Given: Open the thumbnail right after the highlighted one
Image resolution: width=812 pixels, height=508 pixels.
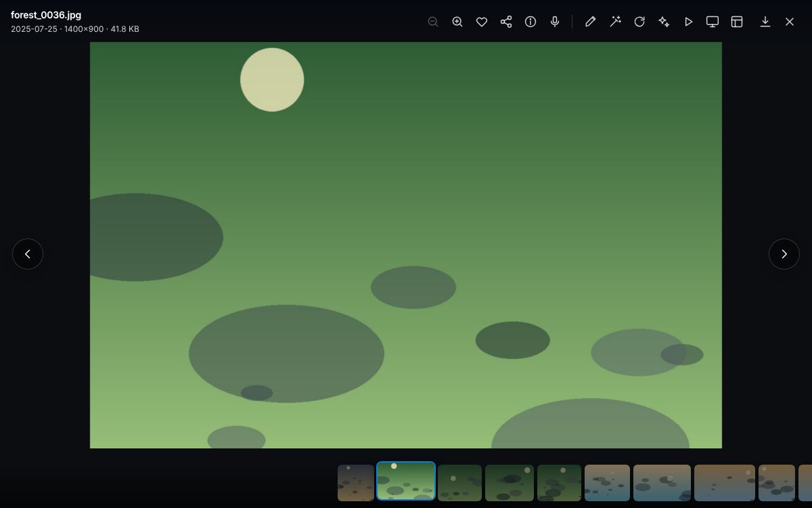Looking at the screenshot, I should point(460,483).
